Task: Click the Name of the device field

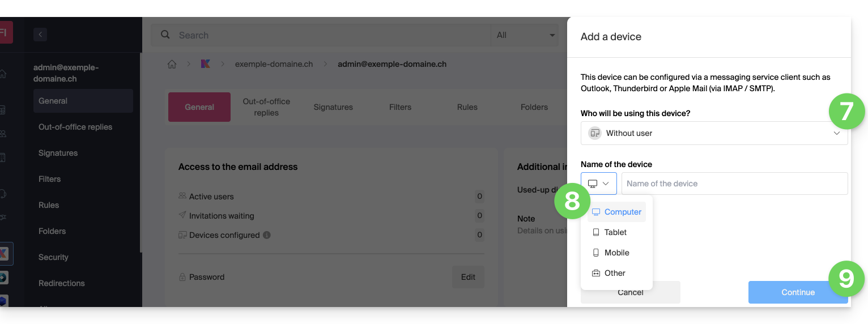Action: pos(734,184)
